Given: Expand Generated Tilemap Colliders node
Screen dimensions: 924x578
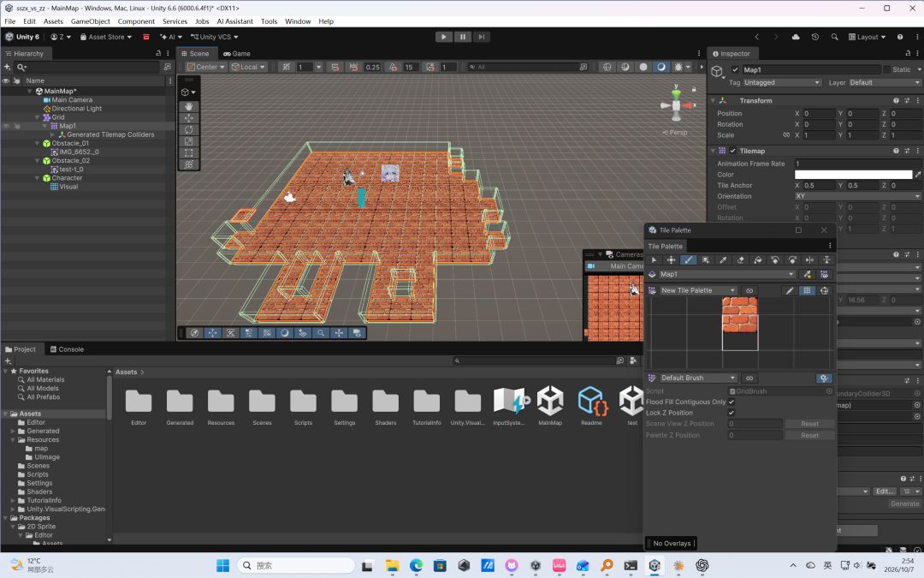Looking at the screenshot, I should pos(52,135).
